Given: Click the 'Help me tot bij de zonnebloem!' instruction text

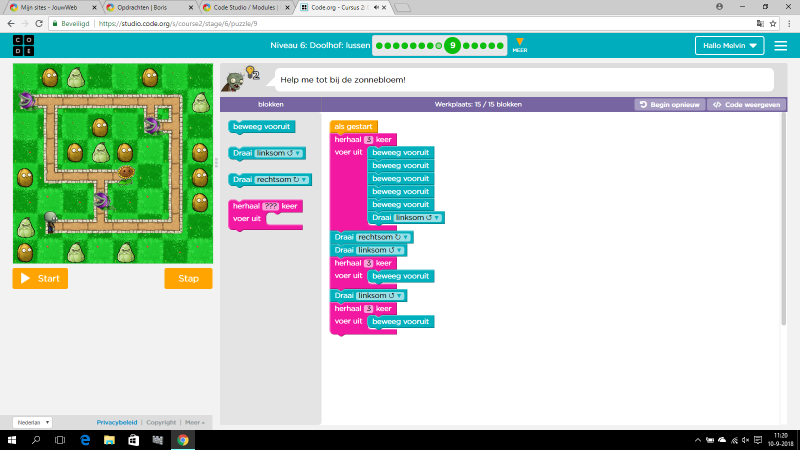Looking at the screenshot, I should click(x=343, y=80).
